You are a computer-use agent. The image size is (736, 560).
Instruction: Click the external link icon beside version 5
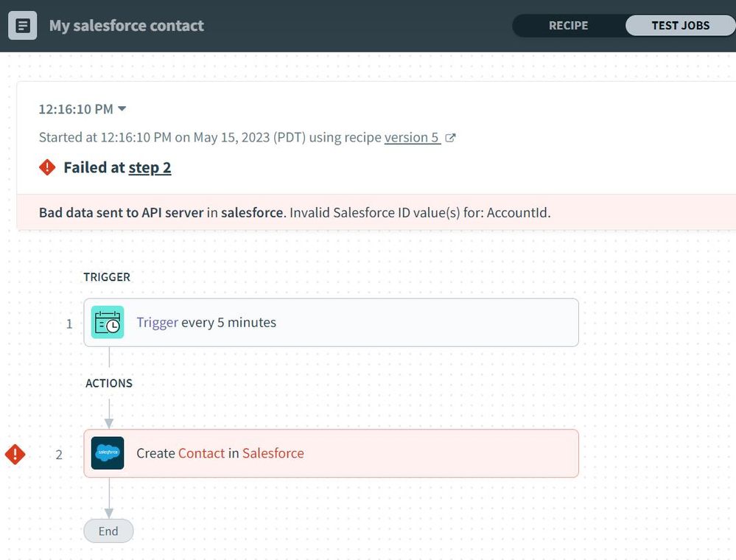pos(451,138)
